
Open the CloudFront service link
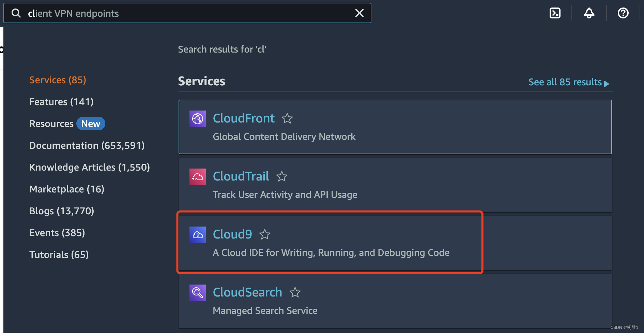coord(244,118)
